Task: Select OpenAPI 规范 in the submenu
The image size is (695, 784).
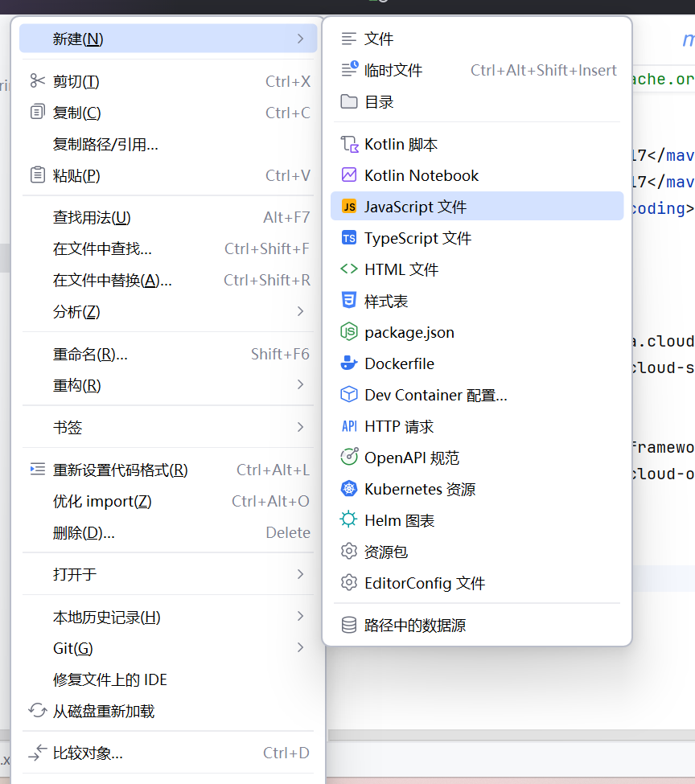Action: [477, 458]
